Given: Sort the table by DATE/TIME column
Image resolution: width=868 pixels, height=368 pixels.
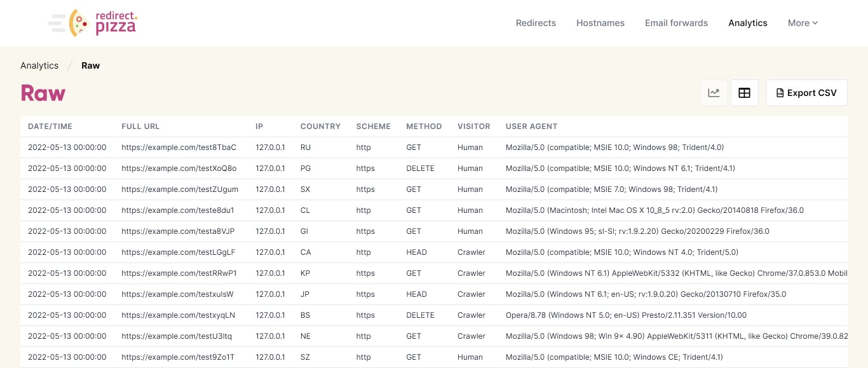Looking at the screenshot, I should [x=50, y=126].
